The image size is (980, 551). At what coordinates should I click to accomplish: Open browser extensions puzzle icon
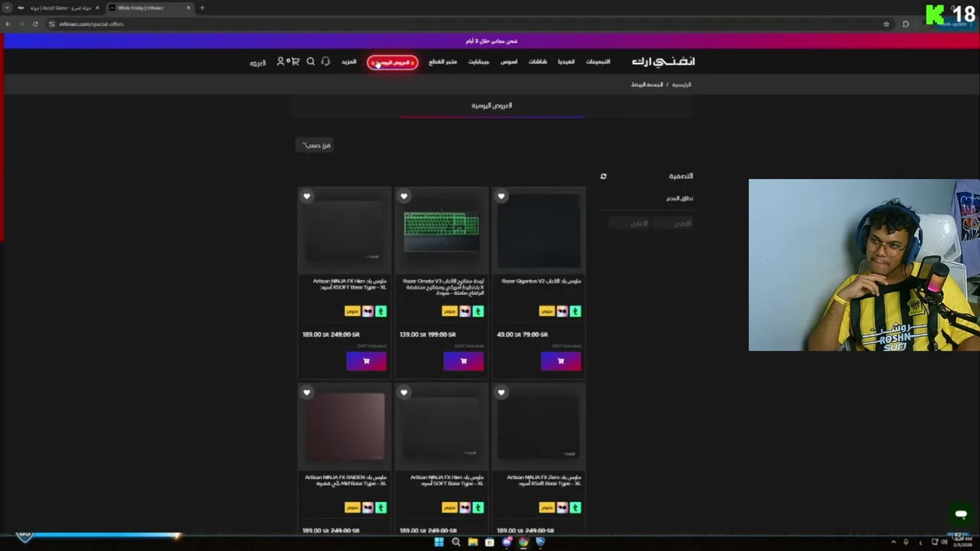(906, 24)
